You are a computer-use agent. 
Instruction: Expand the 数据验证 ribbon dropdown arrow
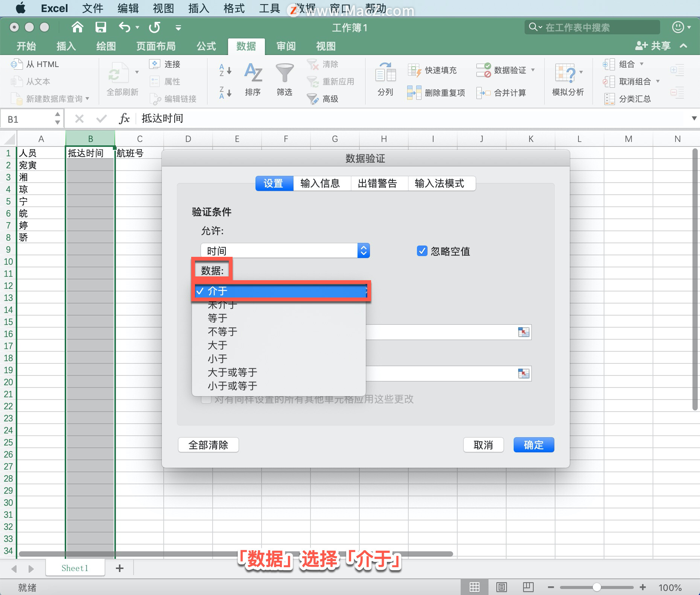[x=533, y=70]
